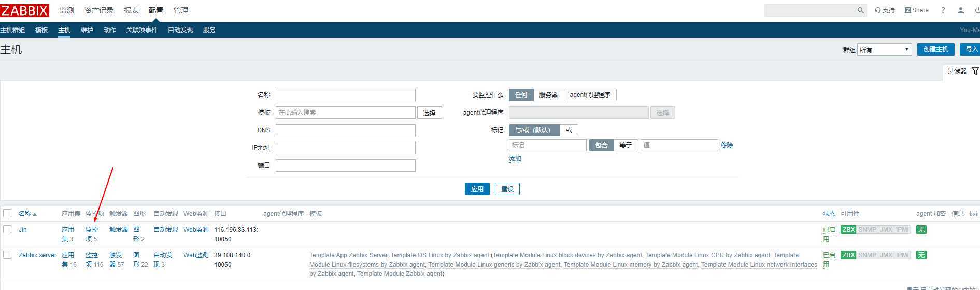Switch to the 主机群组 submenu tab

coord(12,30)
